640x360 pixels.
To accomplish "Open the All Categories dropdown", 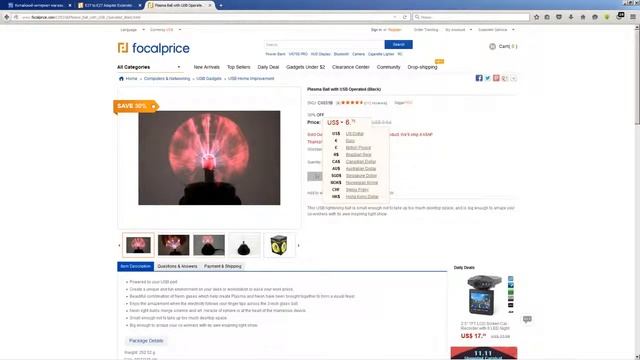I will [x=149, y=67].
